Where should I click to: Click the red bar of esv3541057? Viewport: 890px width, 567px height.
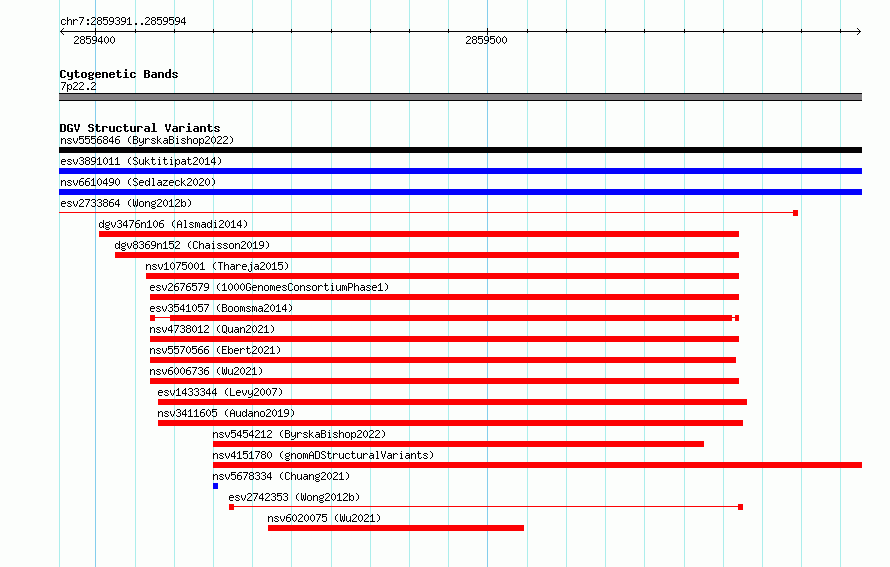coord(451,318)
